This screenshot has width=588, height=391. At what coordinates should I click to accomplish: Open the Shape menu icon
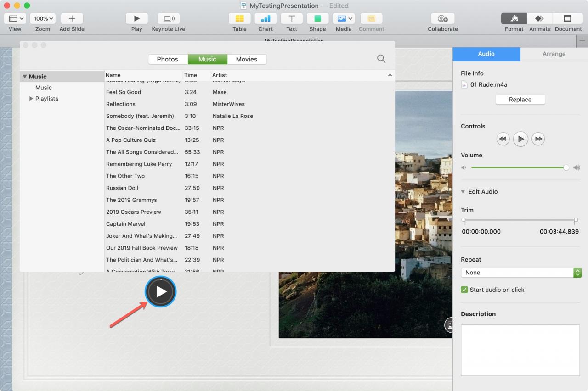(x=317, y=19)
